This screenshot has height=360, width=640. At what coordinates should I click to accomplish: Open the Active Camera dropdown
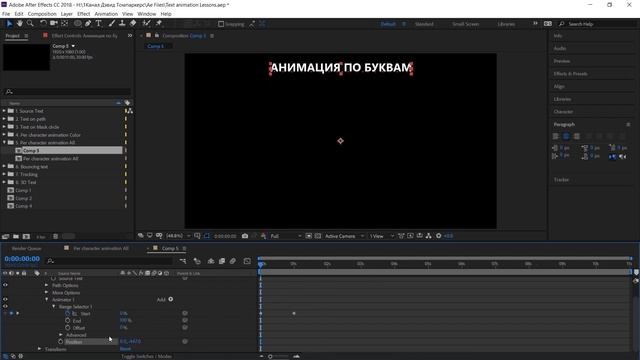pos(344,236)
